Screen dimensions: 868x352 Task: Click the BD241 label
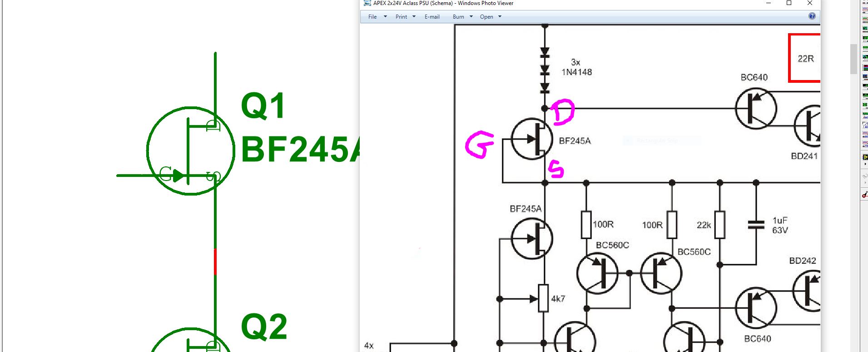(804, 156)
